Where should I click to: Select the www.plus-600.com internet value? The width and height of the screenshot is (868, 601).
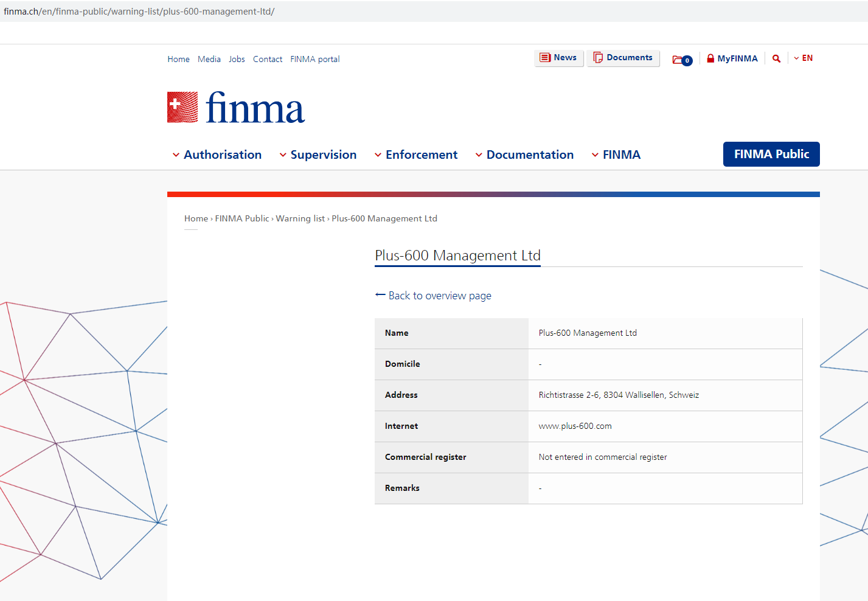[575, 426]
